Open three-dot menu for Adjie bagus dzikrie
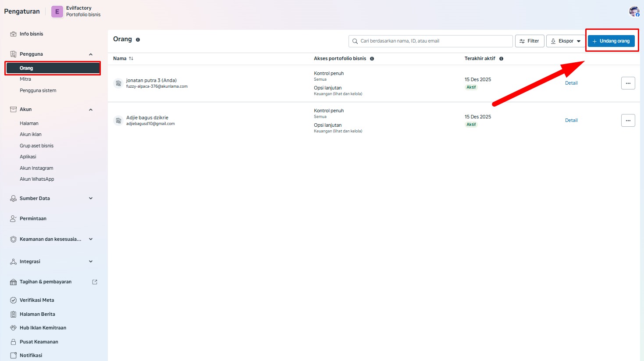The height and width of the screenshot is (361, 644). [x=628, y=120]
